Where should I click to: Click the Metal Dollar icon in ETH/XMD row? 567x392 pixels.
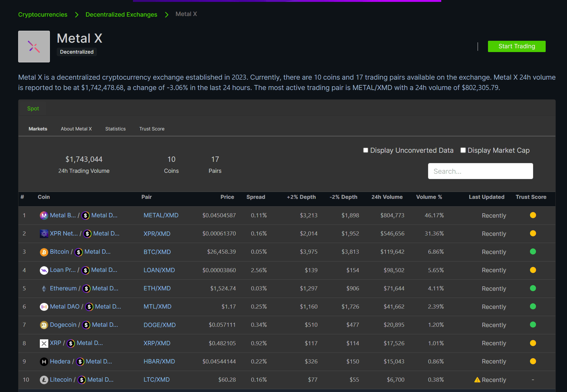pos(87,289)
